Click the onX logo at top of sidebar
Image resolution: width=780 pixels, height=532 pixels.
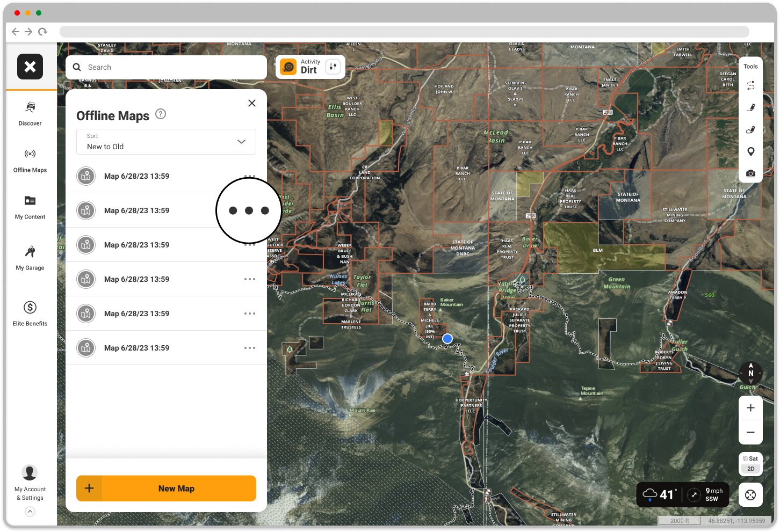[x=30, y=67]
